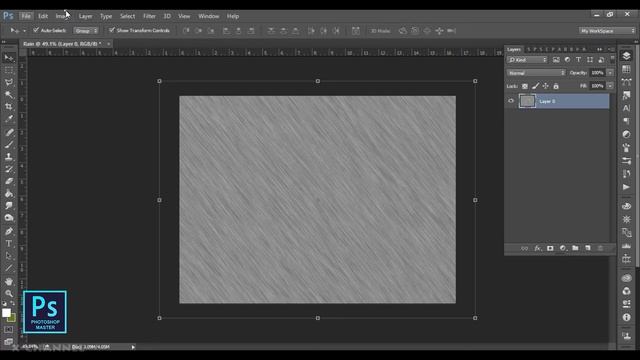Click the link layers icon
The width and height of the screenshot is (640, 360).
(524, 248)
